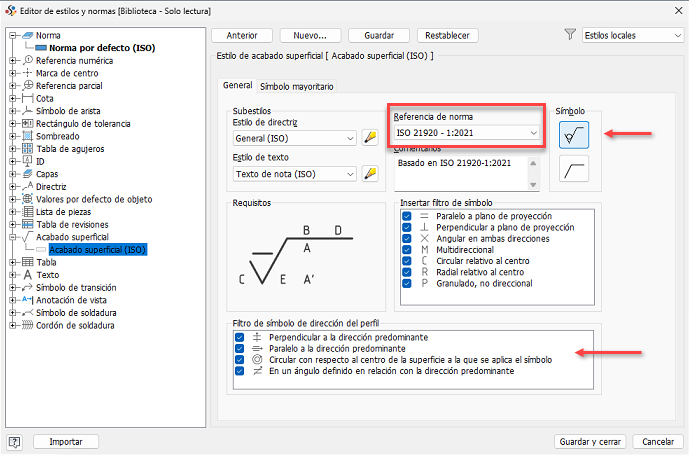
Task: Click the Norma folder icon
Action: click(x=28, y=35)
